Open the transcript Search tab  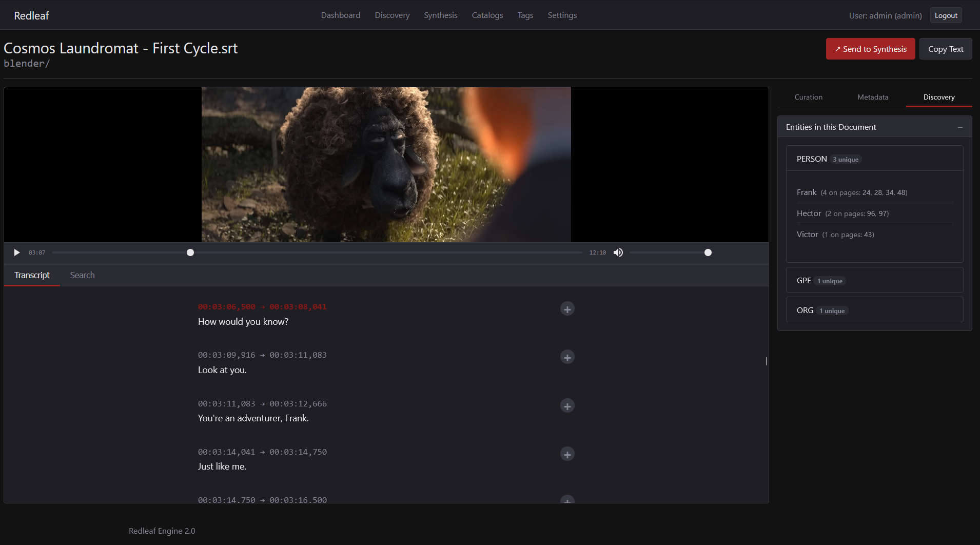pos(82,275)
